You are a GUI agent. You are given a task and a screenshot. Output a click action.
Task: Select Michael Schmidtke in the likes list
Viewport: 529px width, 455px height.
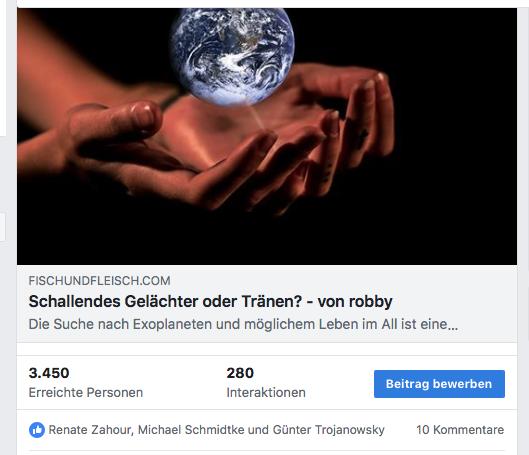pyautogui.click(x=191, y=430)
